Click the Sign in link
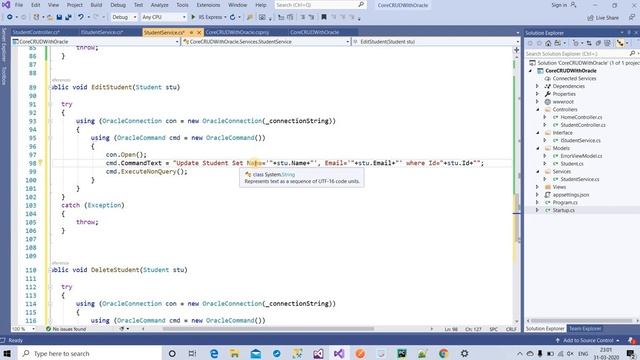 (x=559, y=5)
